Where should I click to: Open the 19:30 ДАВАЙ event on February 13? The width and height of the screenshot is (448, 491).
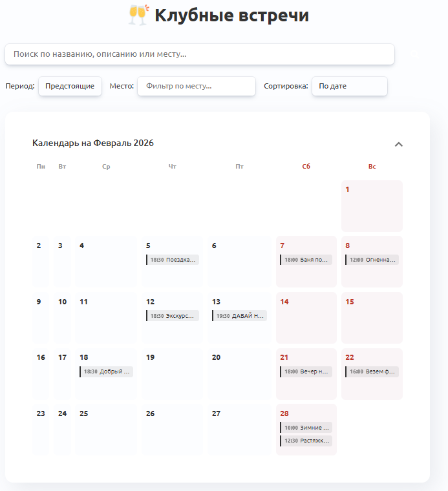coord(240,316)
